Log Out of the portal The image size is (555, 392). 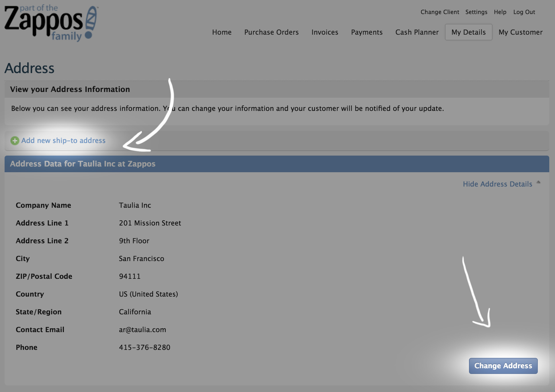(524, 12)
